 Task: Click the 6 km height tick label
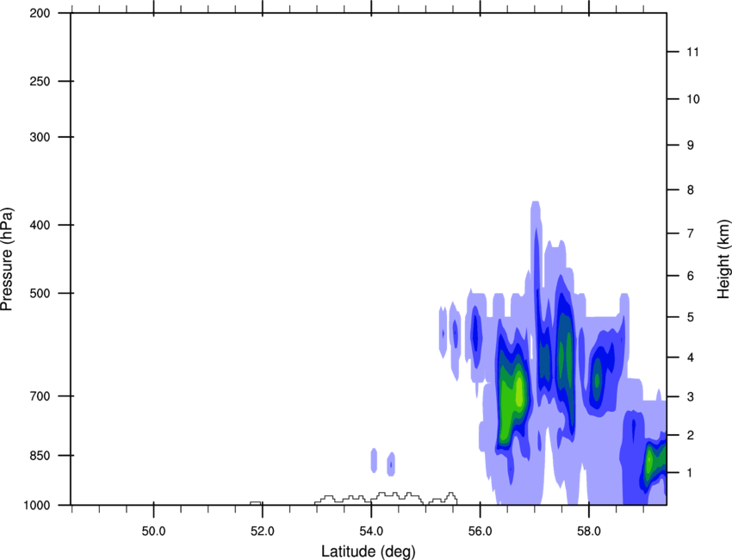point(691,276)
